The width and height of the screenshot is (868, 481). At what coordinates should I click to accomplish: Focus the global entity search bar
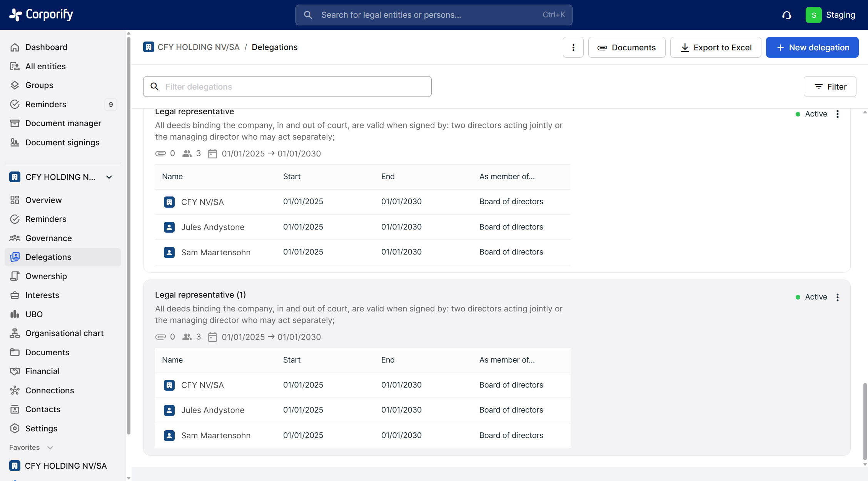[433, 15]
